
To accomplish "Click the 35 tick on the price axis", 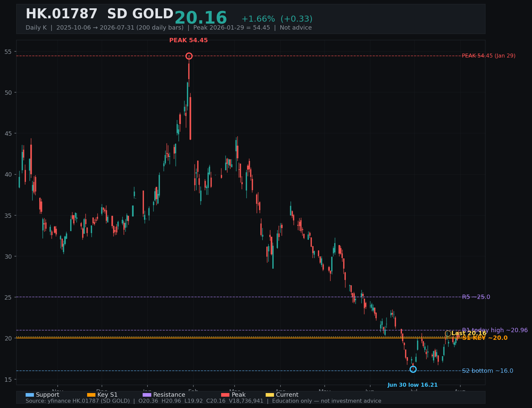I will point(8,215).
